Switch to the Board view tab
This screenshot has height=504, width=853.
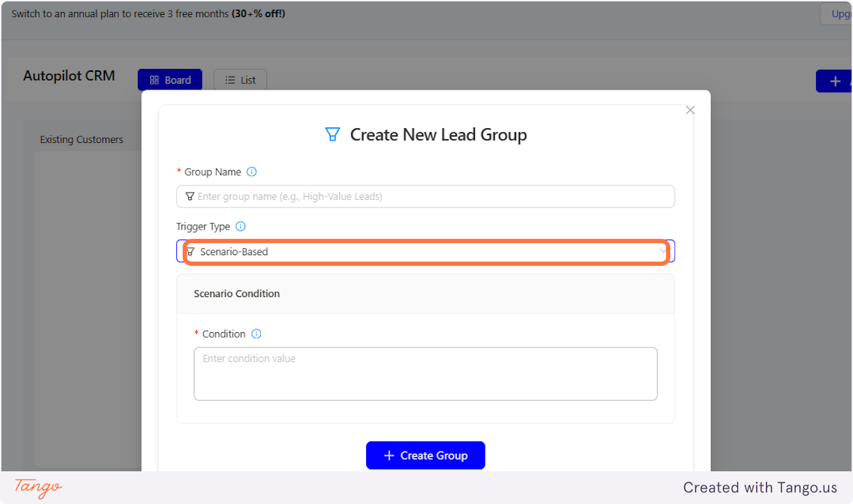pyautogui.click(x=170, y=80)
